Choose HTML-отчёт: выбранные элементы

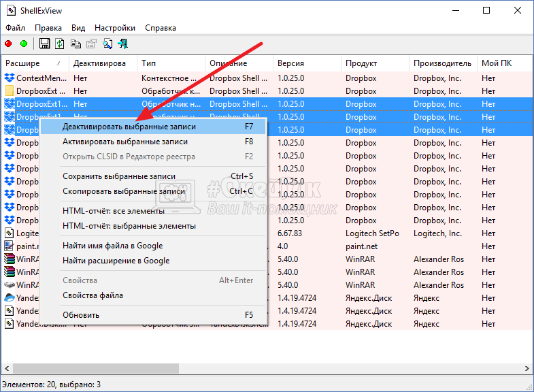(153, 226)
